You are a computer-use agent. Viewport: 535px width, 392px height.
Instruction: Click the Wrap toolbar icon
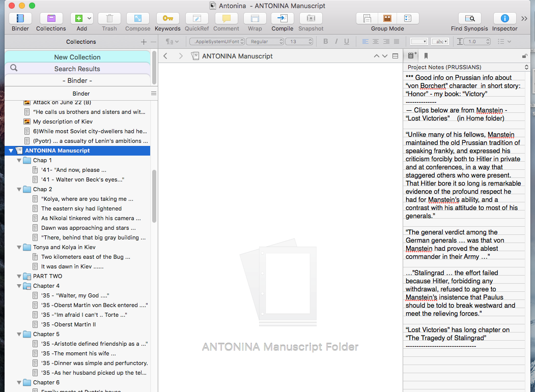click(255, 18)
